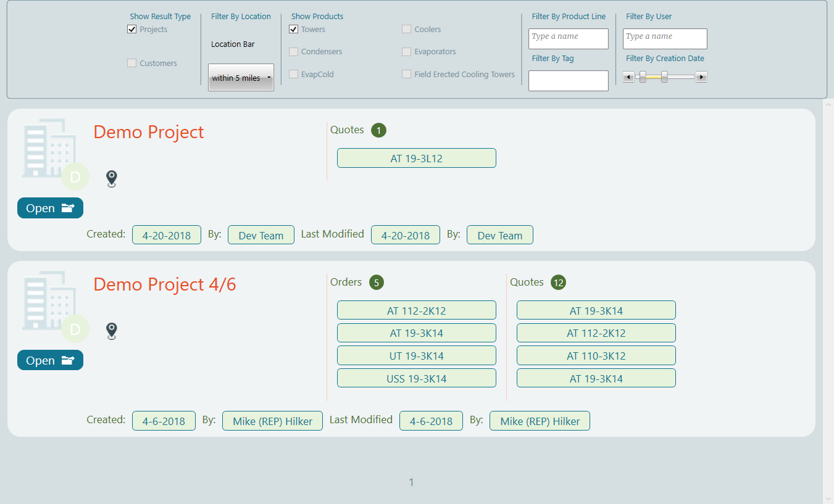Go to page 1 of results
Image resolution: width=834 pixels, height=504 pixels.
(411, 482)
